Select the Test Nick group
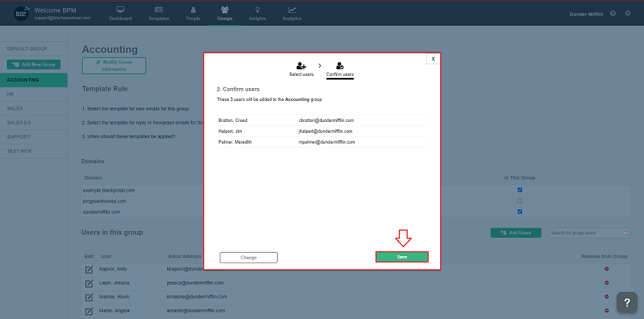This screenshot has width=644, height=319. click(x=34, y=151)
